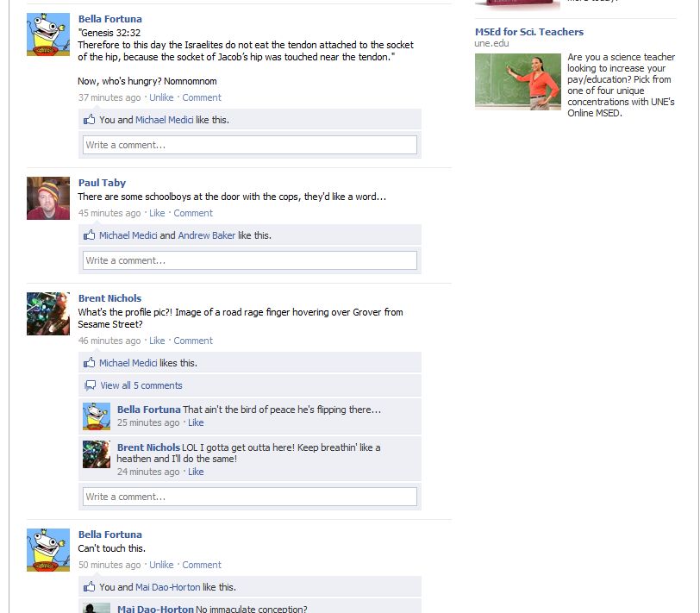Unlike Bella Fortuna's Genesis 32:32 post
Viewport: 700px width, 613px height.
[x=161, y=97]
